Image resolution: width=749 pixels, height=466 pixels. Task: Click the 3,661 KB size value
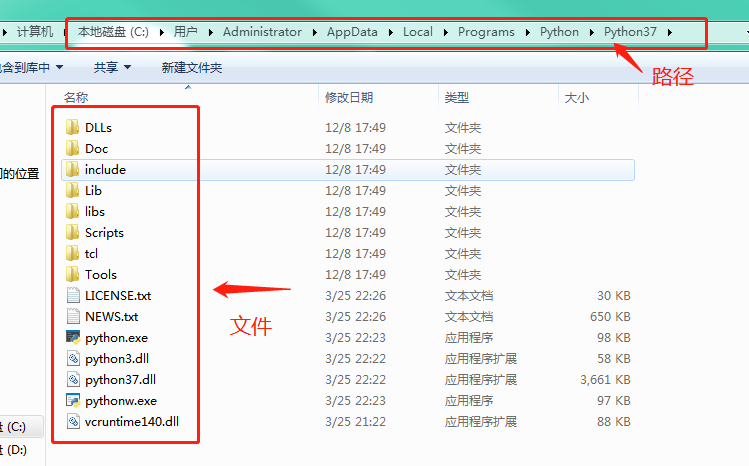click(605, 380)
